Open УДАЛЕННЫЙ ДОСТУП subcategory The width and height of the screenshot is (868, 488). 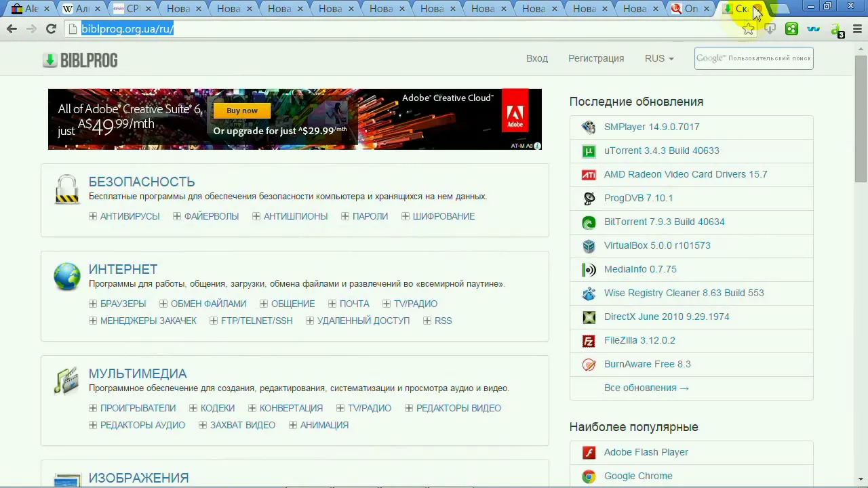click(x=363, y=321)
